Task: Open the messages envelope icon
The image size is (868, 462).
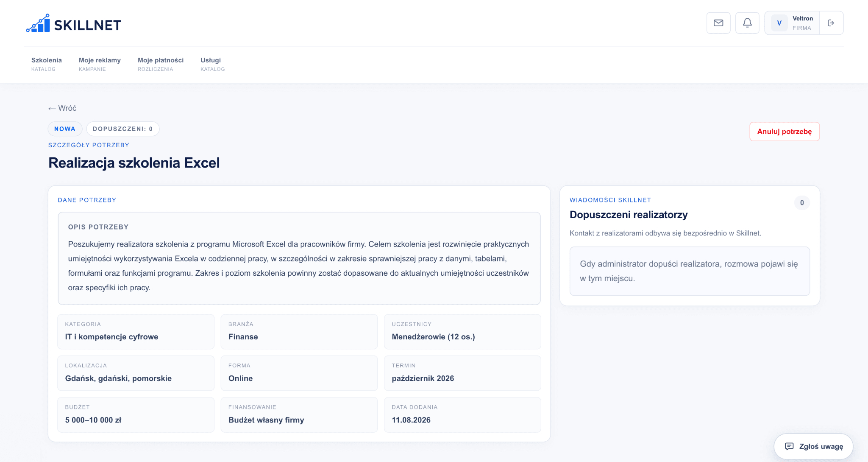Action: pyautogui.click(x=718, y=23)
